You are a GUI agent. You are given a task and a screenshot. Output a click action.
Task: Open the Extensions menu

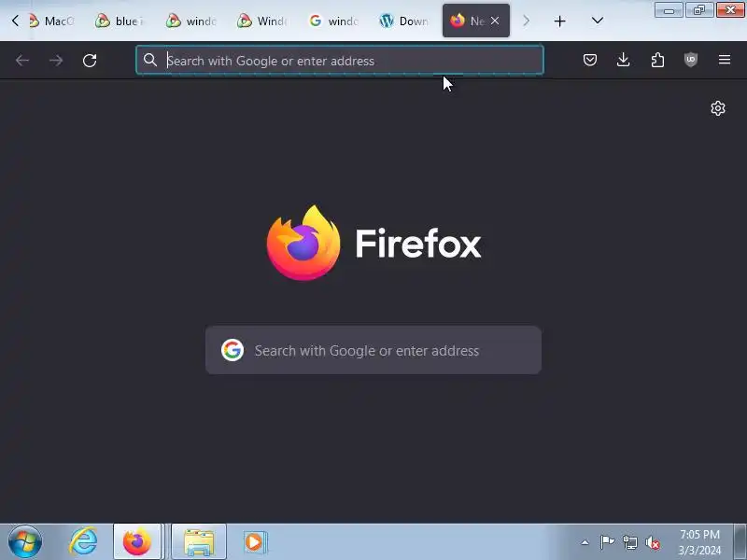coord(657,60)
